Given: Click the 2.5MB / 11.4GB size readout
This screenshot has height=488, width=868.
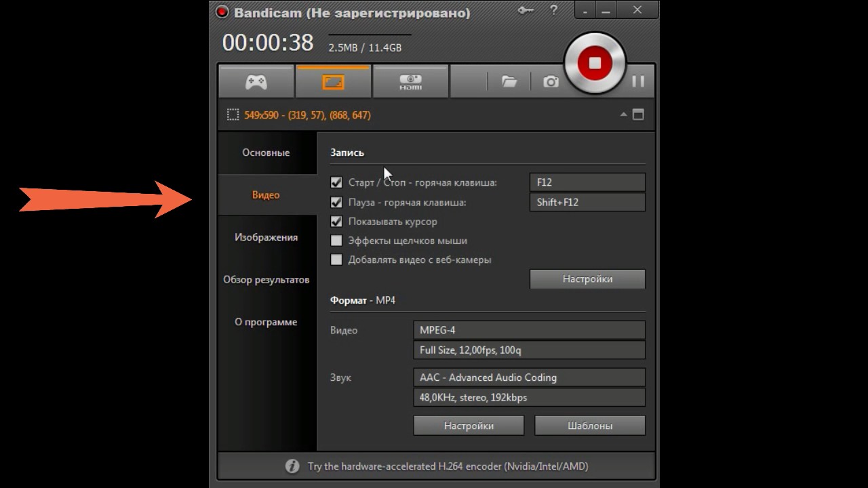Looking at the screenshot, I should 365,48.
